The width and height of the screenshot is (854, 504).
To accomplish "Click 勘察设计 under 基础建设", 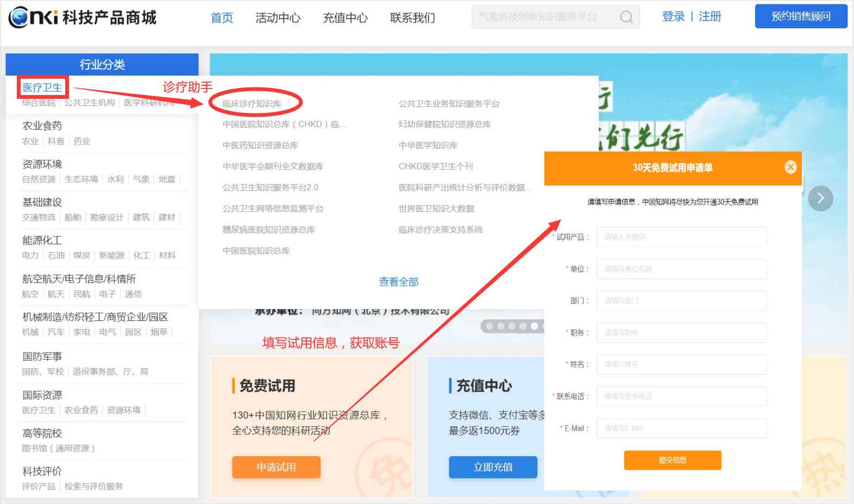I will tap(107, 217).
